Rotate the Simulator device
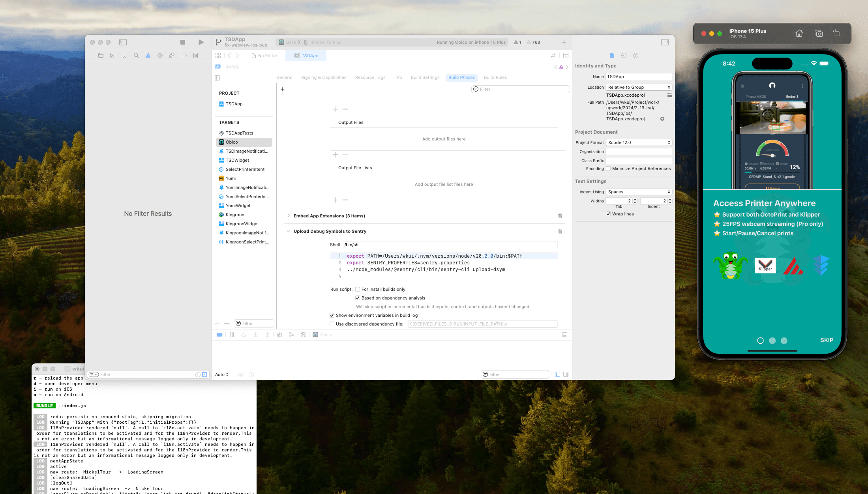Screen dimensions: 868x494 tap(836, 34)
